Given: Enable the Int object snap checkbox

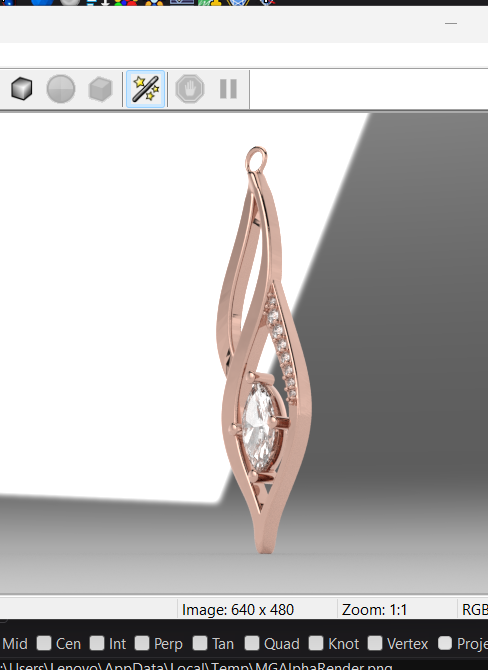Looking at the screenshot, I should click(97, 643).
